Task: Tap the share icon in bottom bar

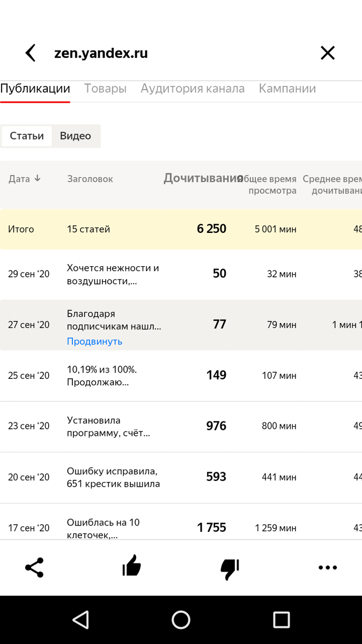Action: click(x=34, y=567)
